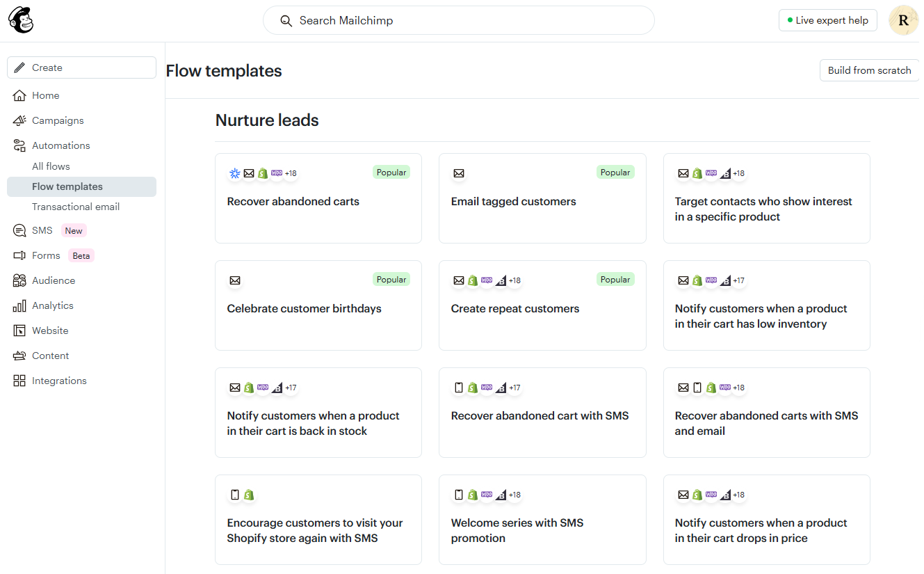This screenshot has width=924, height=574.
Task: Click the WooCommerce icon on Create repeat customers card
Action: point(487,280)
